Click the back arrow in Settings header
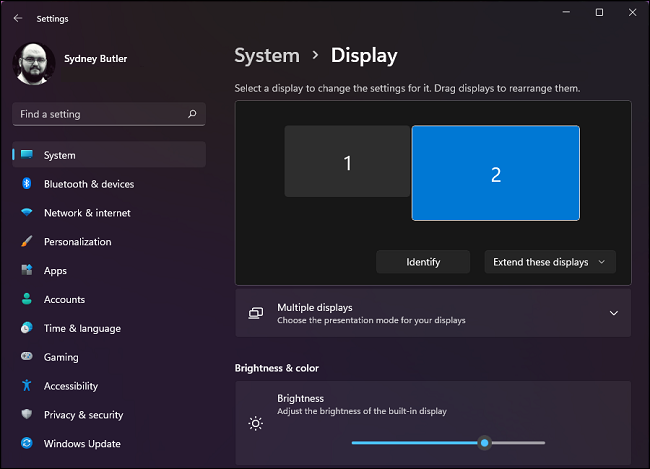The image size is (650, 469). 18,18
